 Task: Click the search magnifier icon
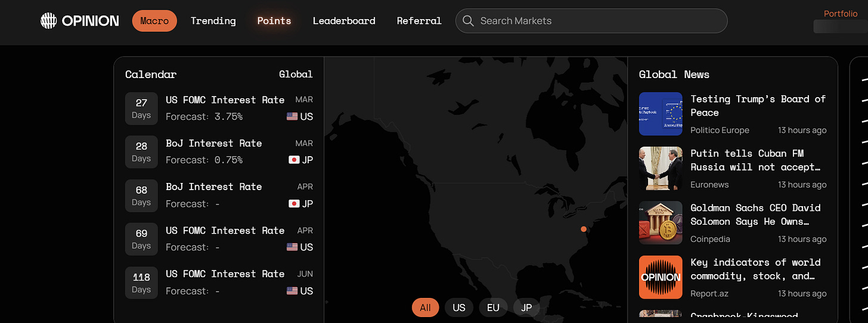[469, 21]
